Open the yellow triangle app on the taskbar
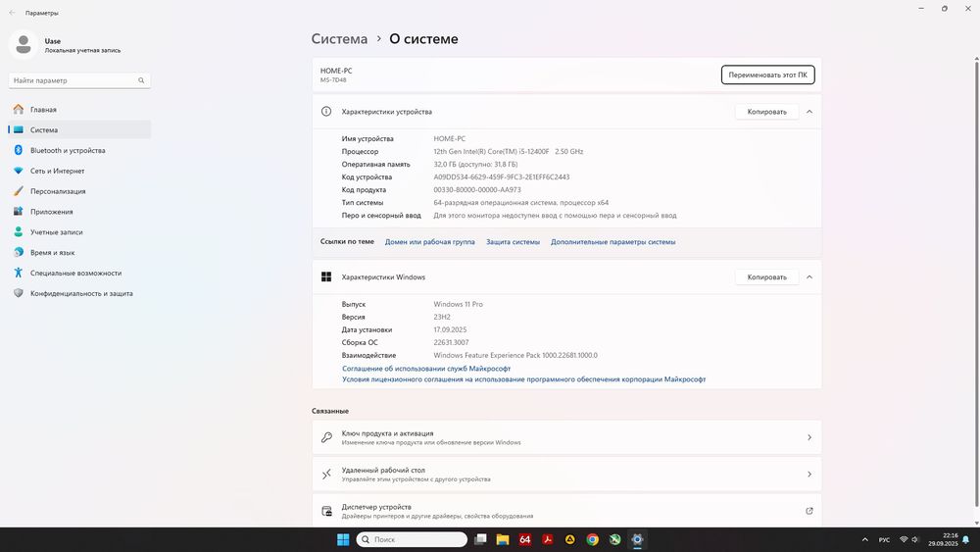Image resolution: width=980 pixels, height=552 pixels. point(570,539)
